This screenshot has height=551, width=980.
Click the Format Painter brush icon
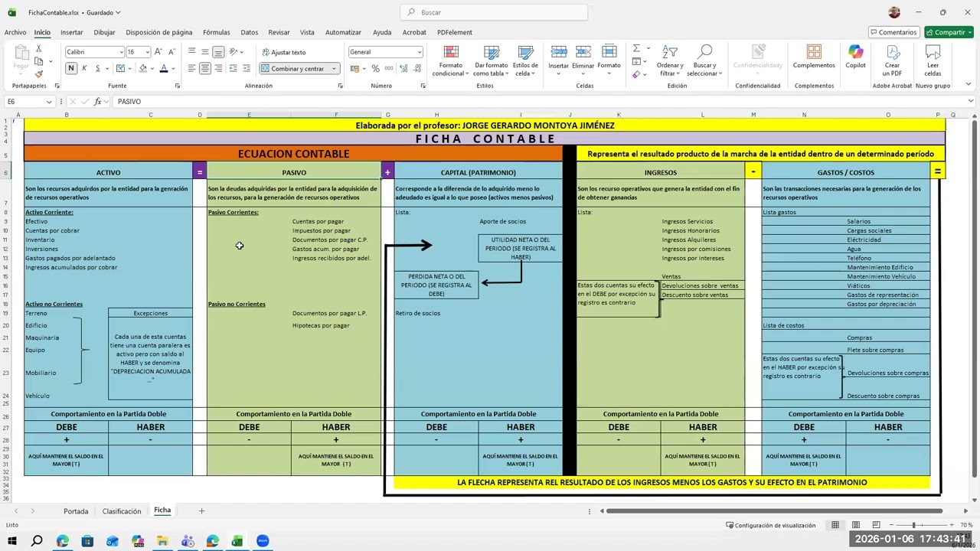coord(38,74)
